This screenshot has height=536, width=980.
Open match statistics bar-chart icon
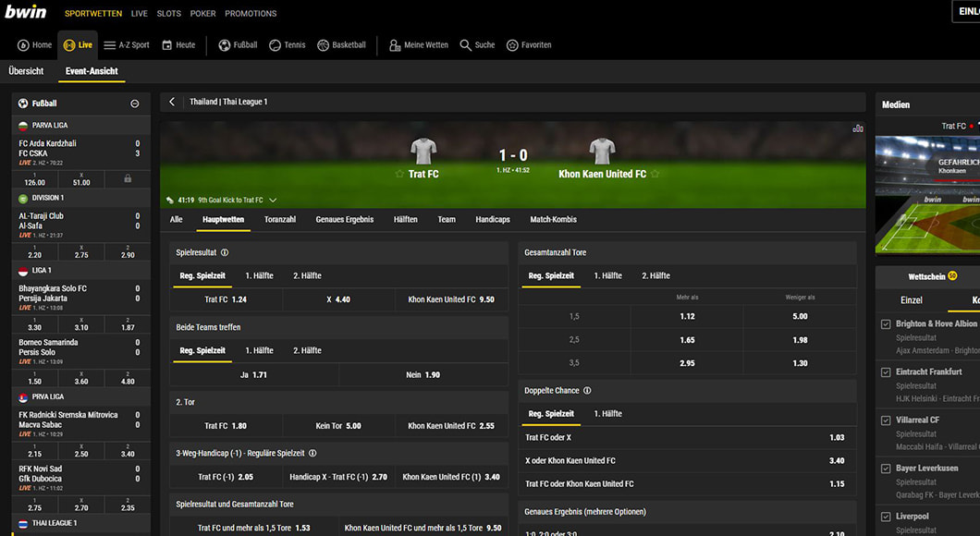pos(858,128)
